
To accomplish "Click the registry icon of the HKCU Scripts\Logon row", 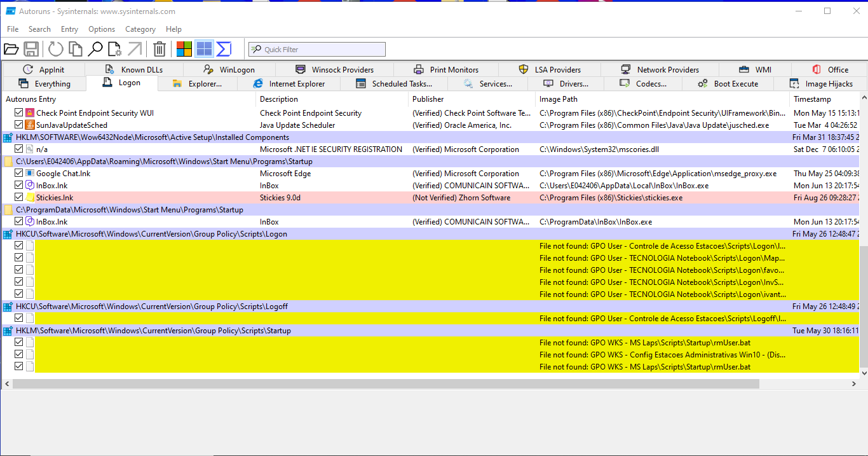I will 8,234.
